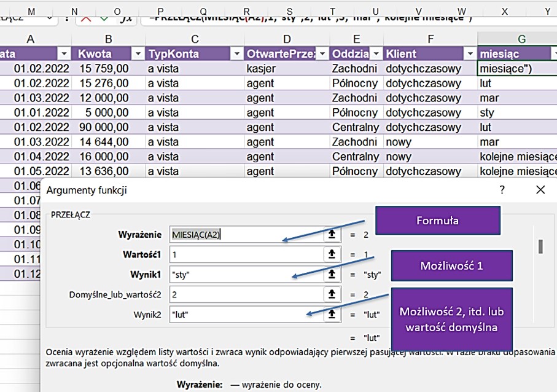Select cell with Kwota 13 636,00
Screen dimensions: 557x392
pos(108,171)
